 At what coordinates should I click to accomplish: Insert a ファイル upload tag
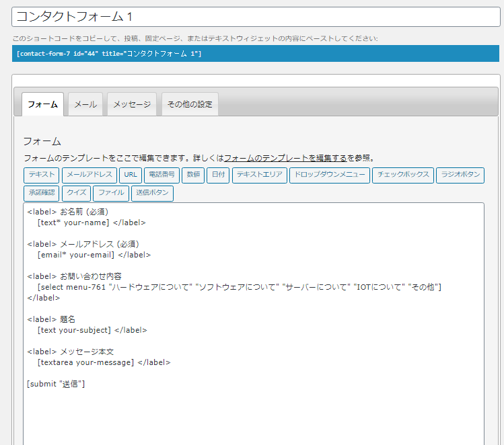[111, 194]
